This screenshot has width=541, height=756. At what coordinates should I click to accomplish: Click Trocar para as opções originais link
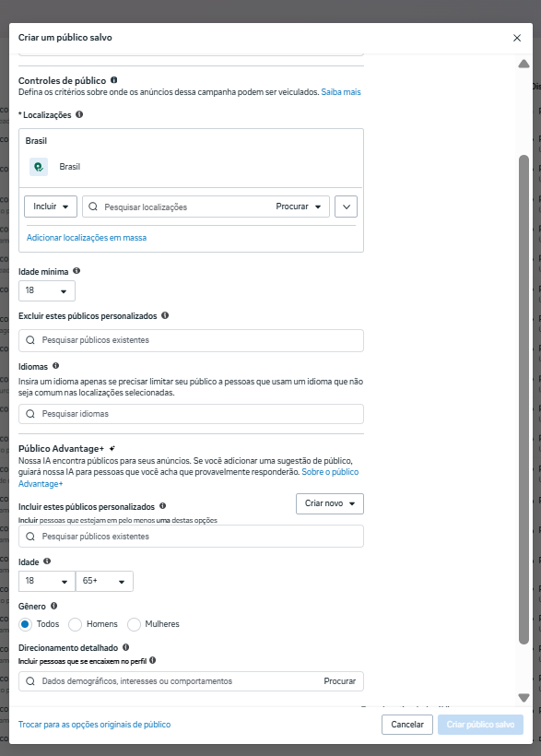(95, 724)
